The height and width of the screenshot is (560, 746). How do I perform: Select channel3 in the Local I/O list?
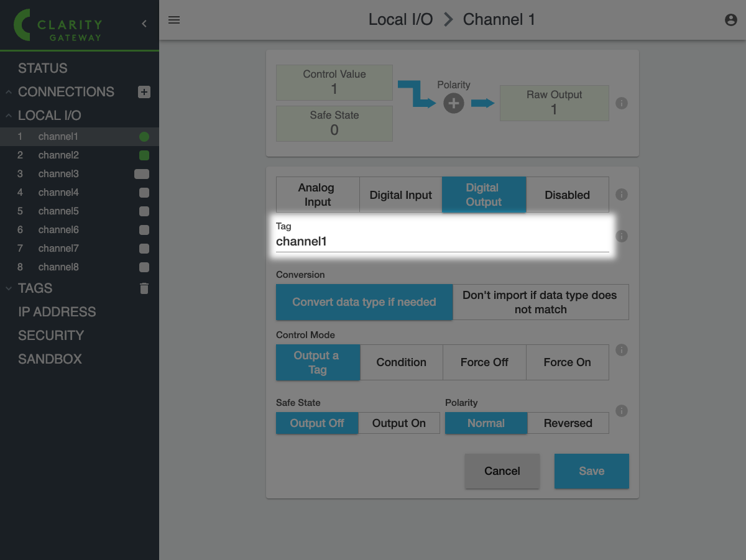(x=58, y=174)
